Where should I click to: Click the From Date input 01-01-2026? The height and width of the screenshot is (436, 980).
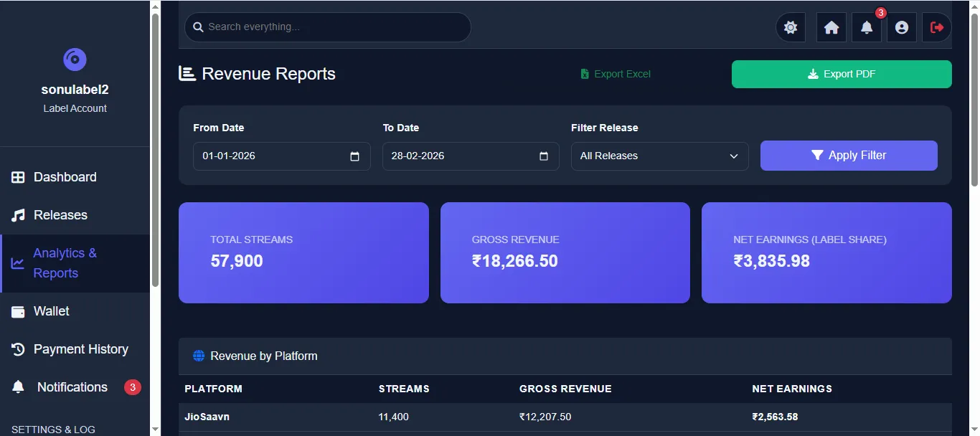tap(281, 156)
